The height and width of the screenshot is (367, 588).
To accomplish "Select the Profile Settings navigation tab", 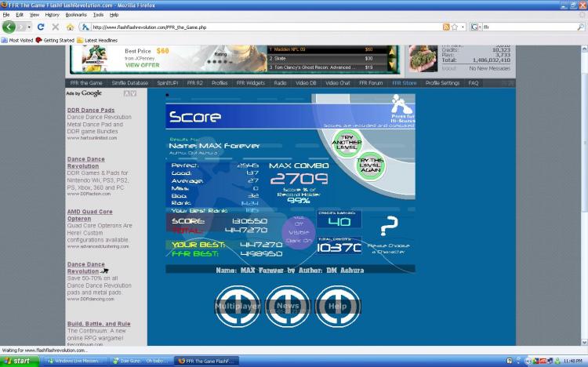I will click(x=442, y=83).
